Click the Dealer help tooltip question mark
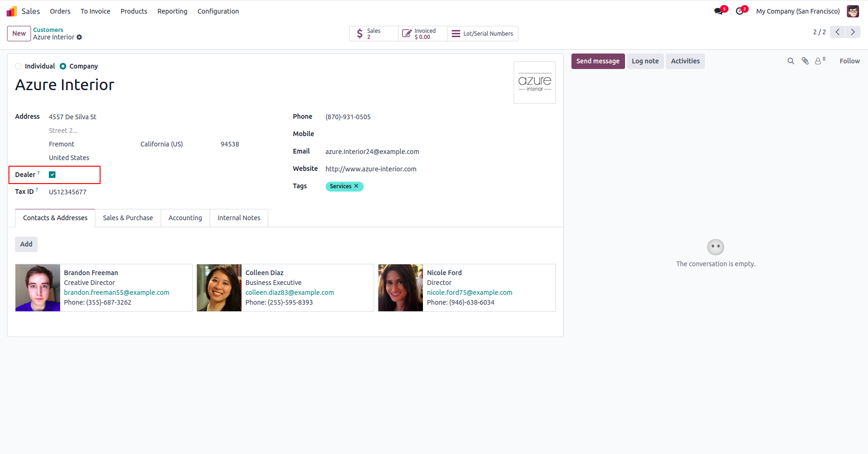Screen dimensions: 868x454 tap(39, 173)
